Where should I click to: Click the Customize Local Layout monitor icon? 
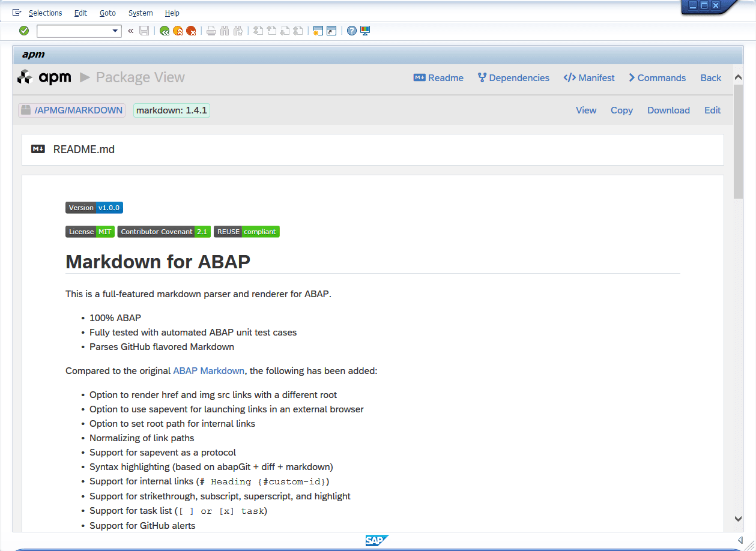pos(365,31)
